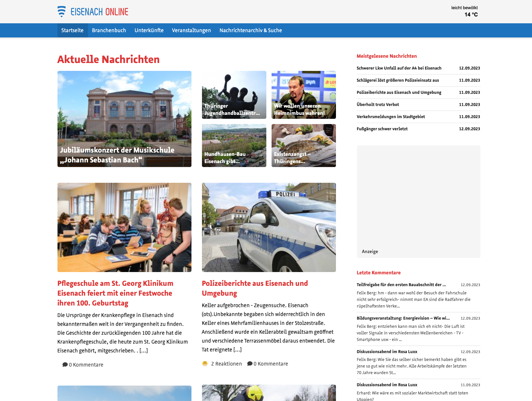The width and height of the screenshot is (532, 401).
Task: Open comment Teilfreigabe für den ersten Bauabschnitt der ...
Action: 401,285
